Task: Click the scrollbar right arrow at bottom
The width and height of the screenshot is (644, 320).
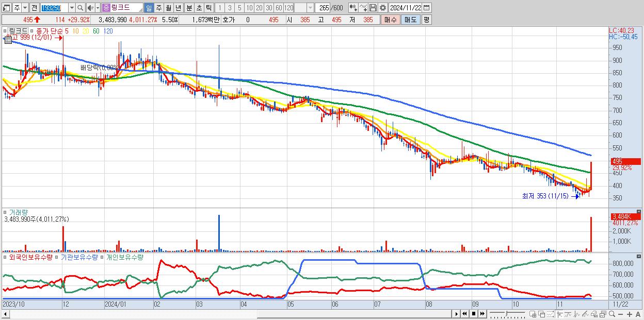Action: point(456,314)
